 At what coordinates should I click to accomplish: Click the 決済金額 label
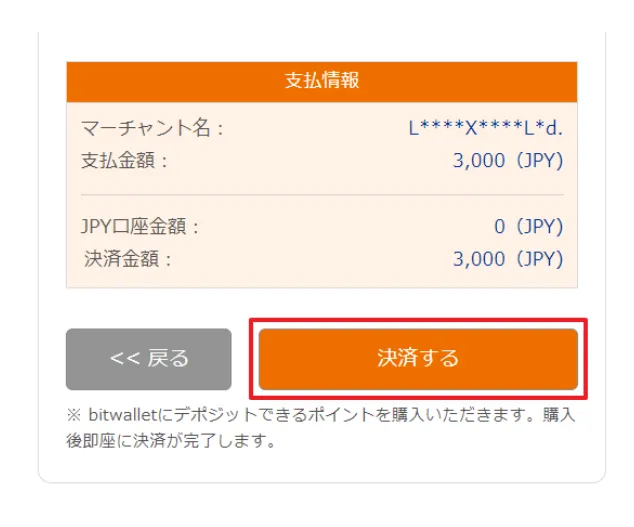pos(129,259)
